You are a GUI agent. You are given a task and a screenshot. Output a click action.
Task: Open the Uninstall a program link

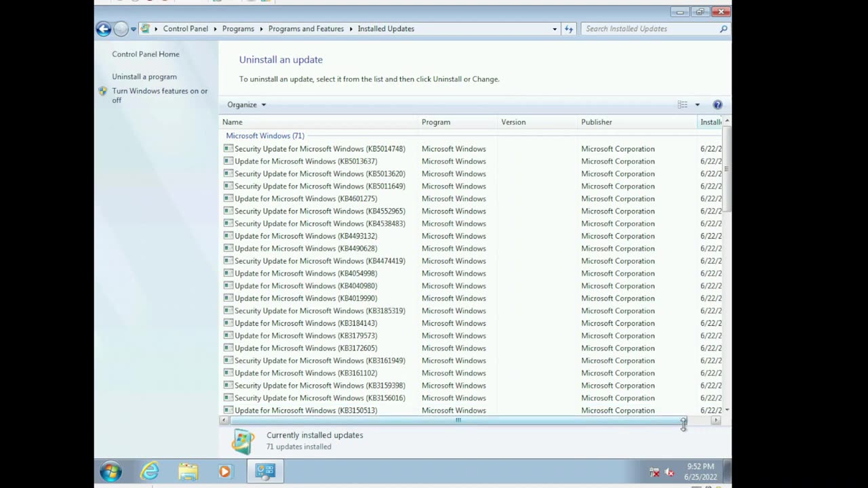click(144, 77)
